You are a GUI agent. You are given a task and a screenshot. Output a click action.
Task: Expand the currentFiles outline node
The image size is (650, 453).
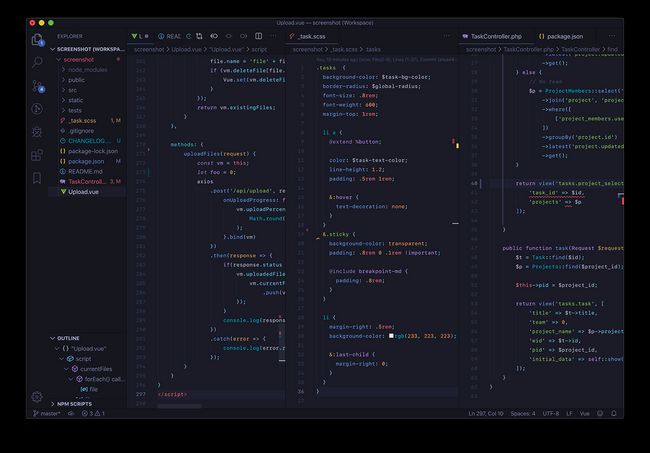[96, 369]
